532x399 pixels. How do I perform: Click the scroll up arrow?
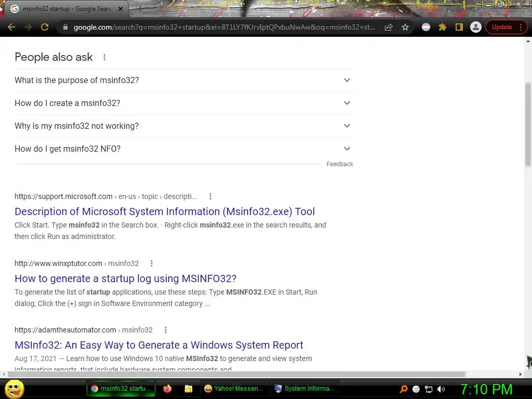pos(528,41)
